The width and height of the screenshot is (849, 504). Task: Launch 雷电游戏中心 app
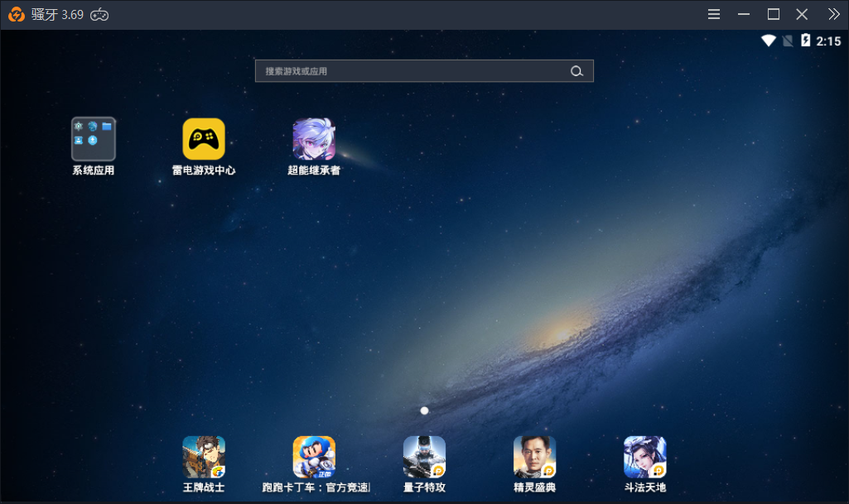coord(204,139)
